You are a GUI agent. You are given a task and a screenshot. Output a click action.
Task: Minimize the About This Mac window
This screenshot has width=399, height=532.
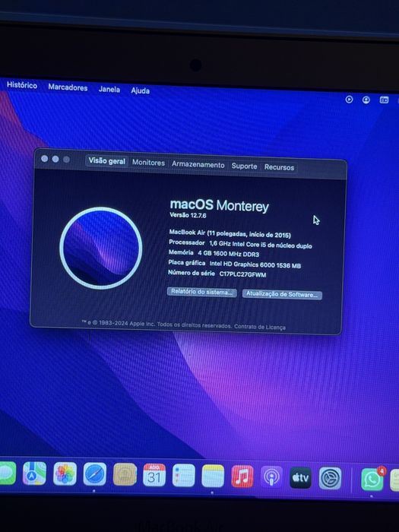pyautogui.click(x=55, y=159)
